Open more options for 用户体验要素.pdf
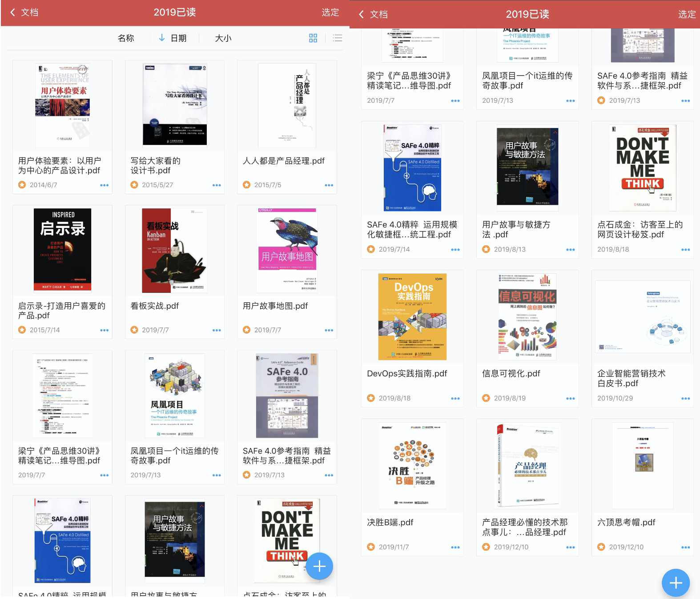Image resolution: width=700 pixels, height=599 pixels. (x=105, y=185)
